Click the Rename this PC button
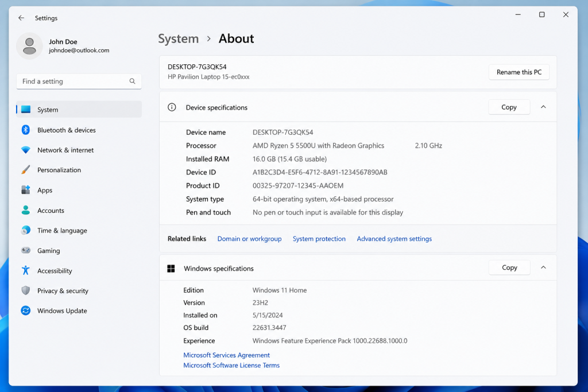Image resolution: width=588 pixels, height=392 pixels. pos(519,72)
